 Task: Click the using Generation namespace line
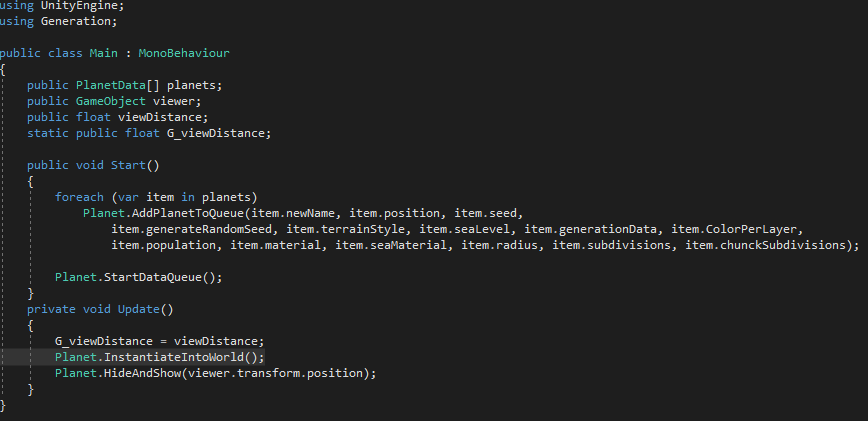pos(59,21)
